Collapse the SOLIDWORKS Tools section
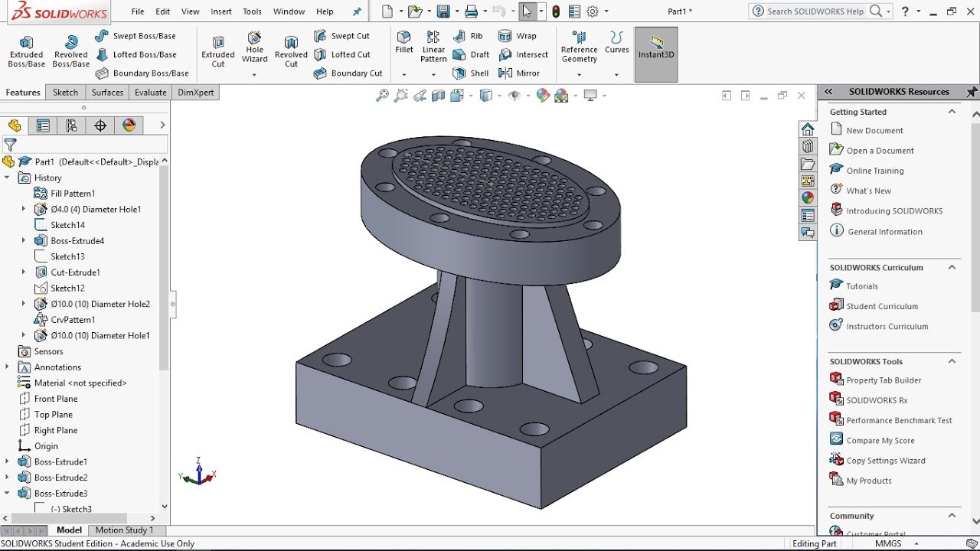Viewport: 980px width, 551px height. coord(952,361)
